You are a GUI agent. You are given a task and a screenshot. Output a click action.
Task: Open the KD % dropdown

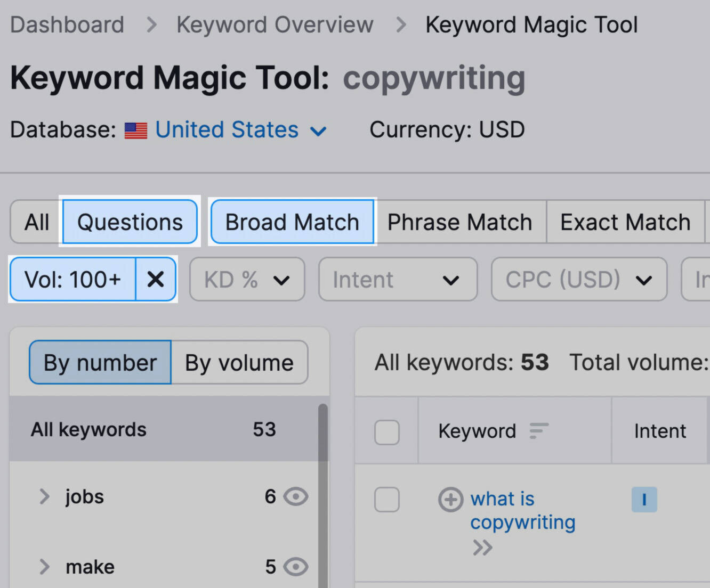(247, 279)
